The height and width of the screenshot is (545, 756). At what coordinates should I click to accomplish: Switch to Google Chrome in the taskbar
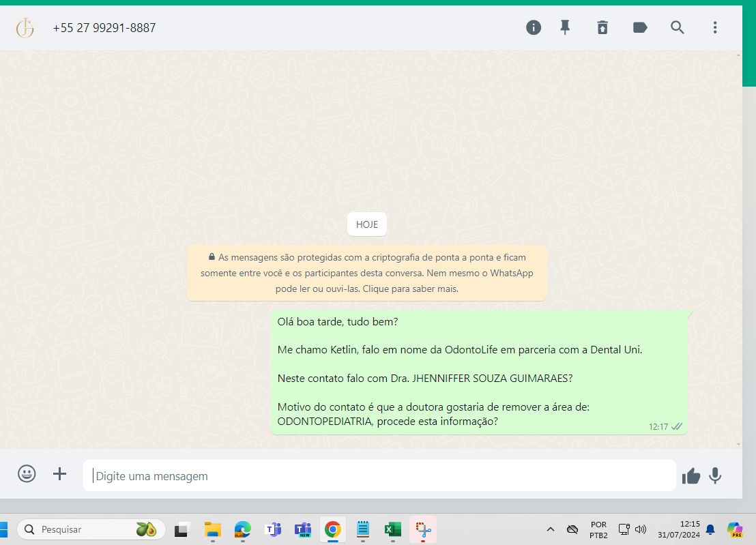click(333, 529)
